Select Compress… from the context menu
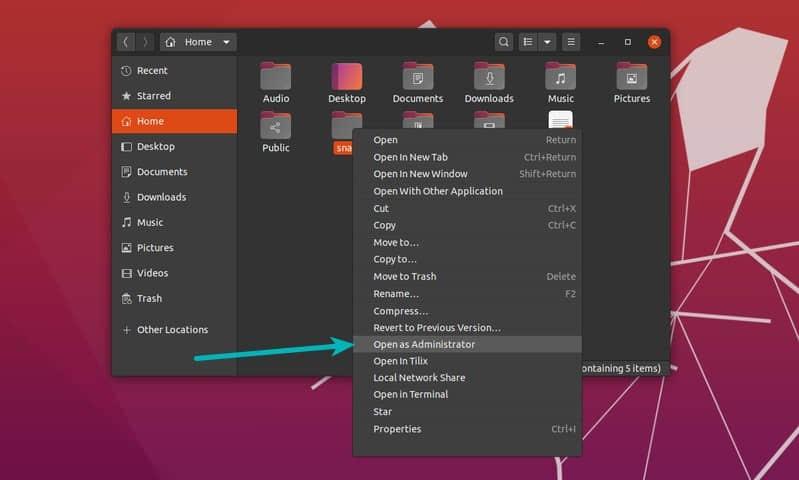Image resolution: width=799 pixels, height=480 pixels. pyautogui.click(x=400, y=311)
